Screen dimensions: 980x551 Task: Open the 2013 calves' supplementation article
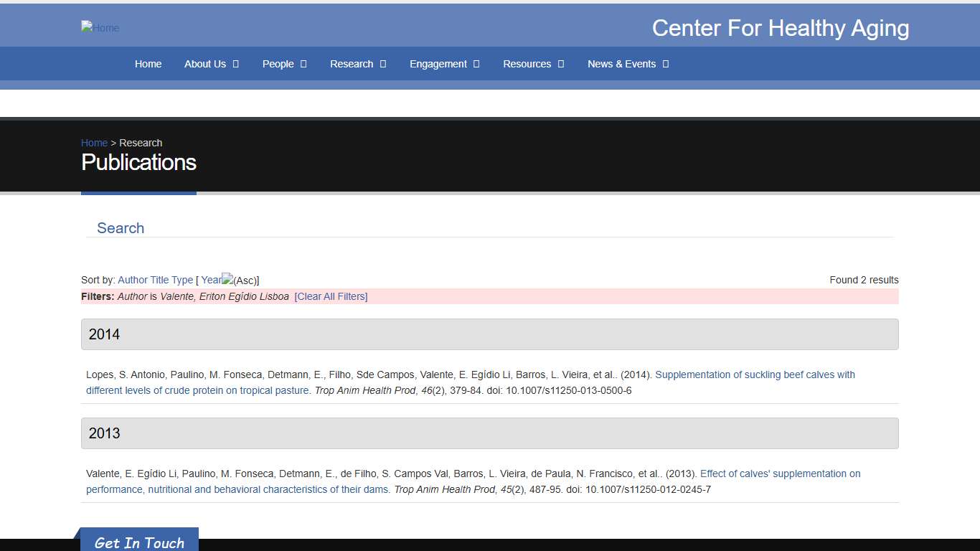click(x=780, y=474)
